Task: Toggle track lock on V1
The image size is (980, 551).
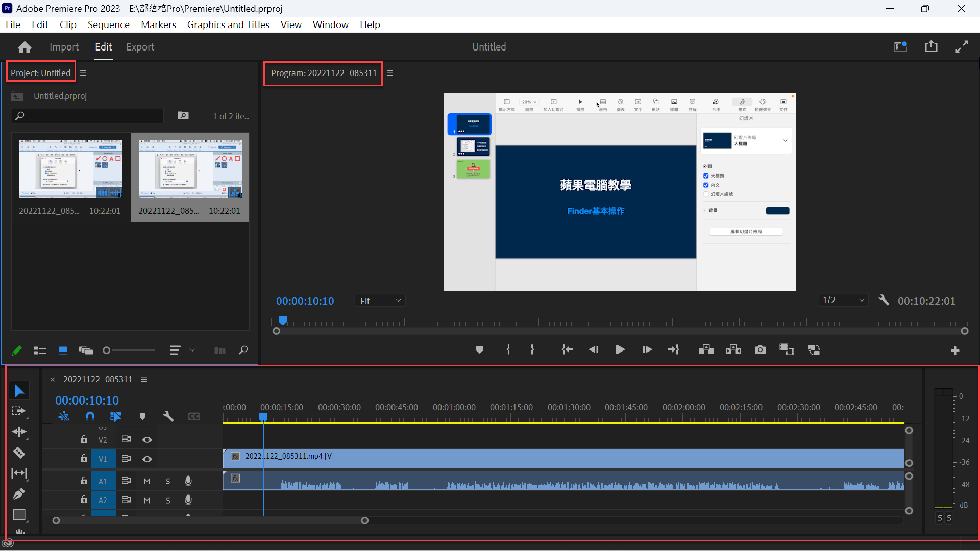Action: pos(84,459)
